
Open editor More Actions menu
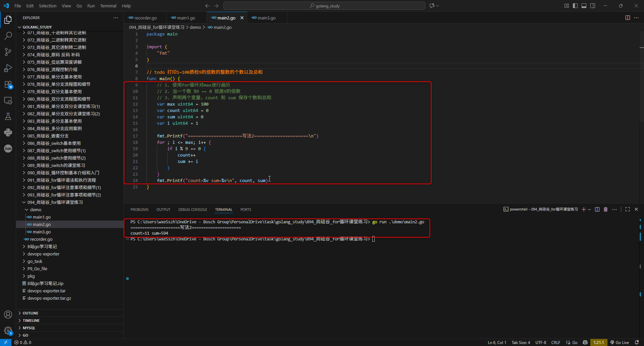pyautogui.click(x=636, y=18)
